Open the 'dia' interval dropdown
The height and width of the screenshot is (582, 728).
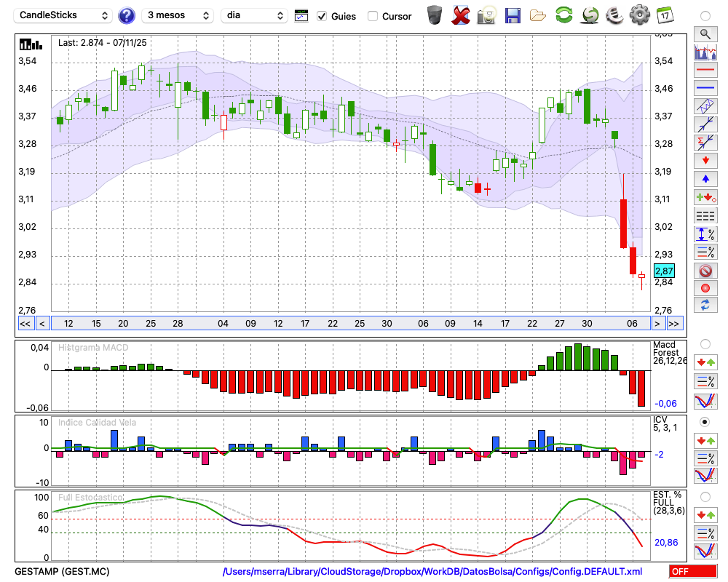pos(254,15)
